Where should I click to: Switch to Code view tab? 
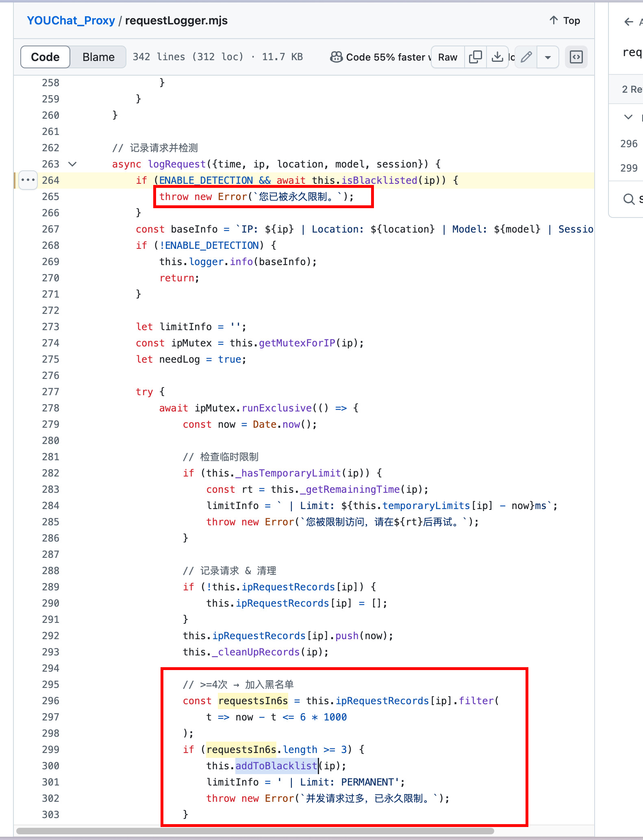(x=45, y=57)
